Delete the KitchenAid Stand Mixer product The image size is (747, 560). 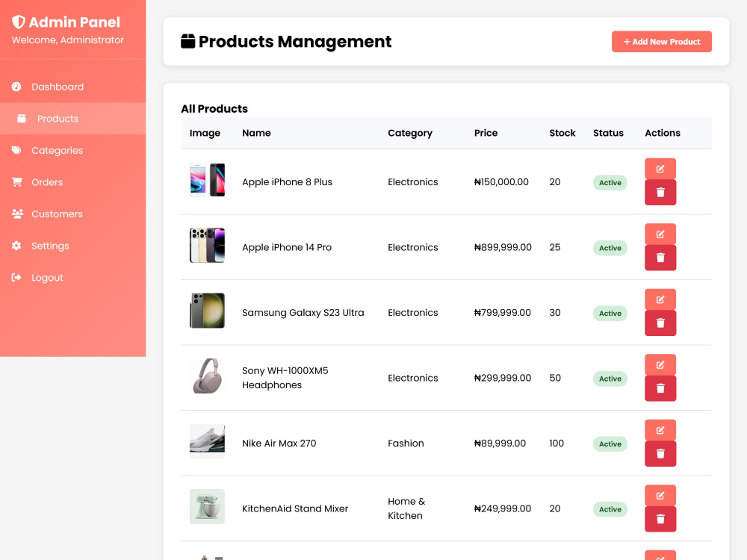point(660,519)
